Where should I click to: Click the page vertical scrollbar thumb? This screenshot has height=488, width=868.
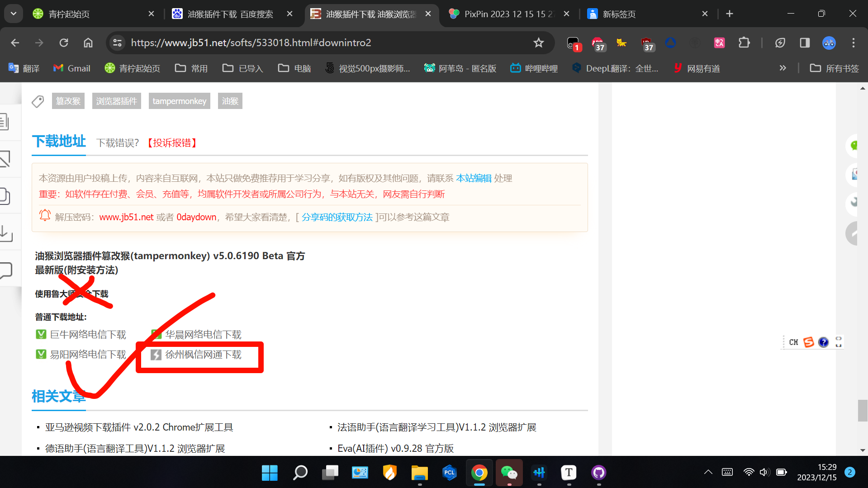[863, 410]
